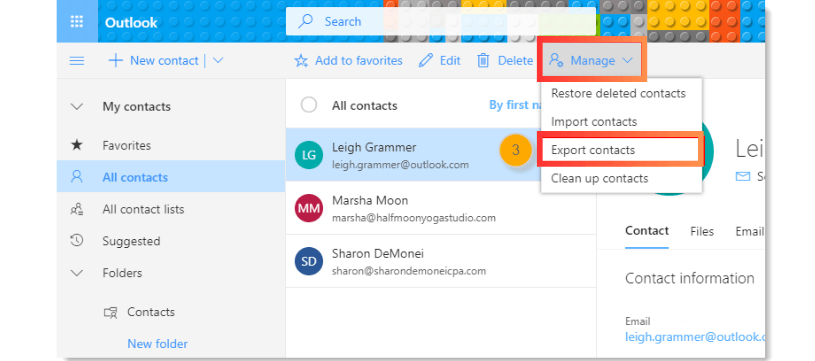
Task: Toggle the hamburger navigation menu
Action: [77, 61]
